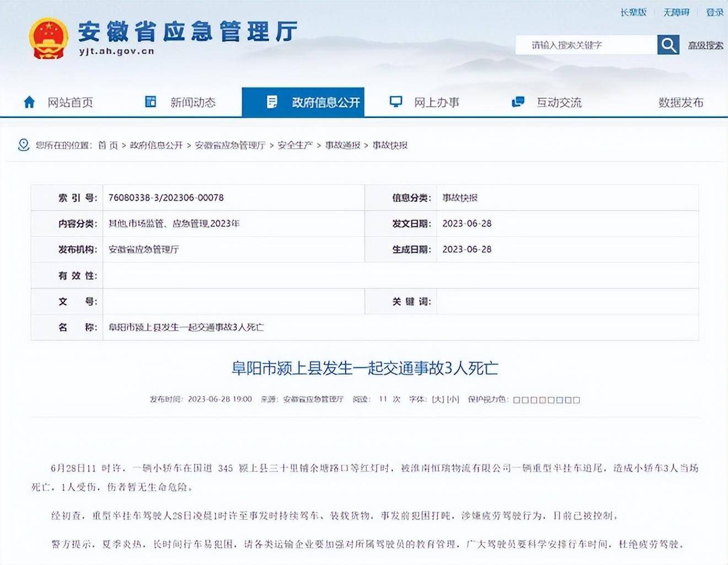This screenshot has width=728, height=565.
Task: Click the site title 安徽省应急管理厅
Action: [x=188, y=32]
